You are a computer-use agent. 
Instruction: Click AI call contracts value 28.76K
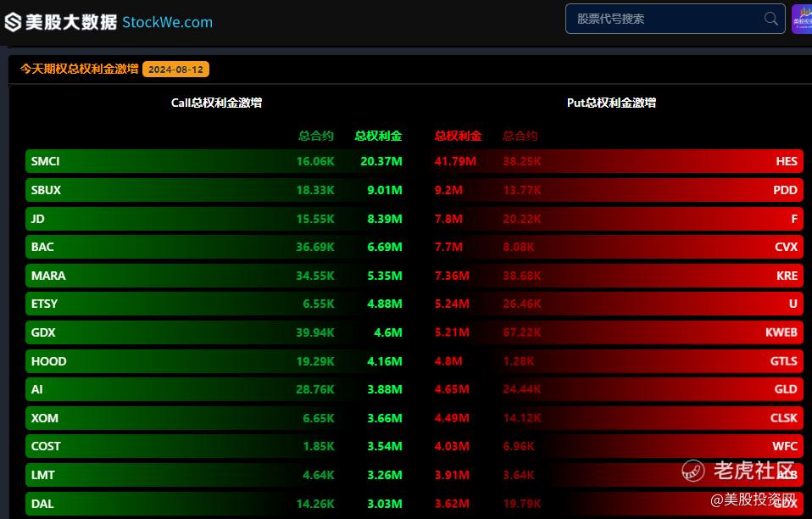click(315, 389)
